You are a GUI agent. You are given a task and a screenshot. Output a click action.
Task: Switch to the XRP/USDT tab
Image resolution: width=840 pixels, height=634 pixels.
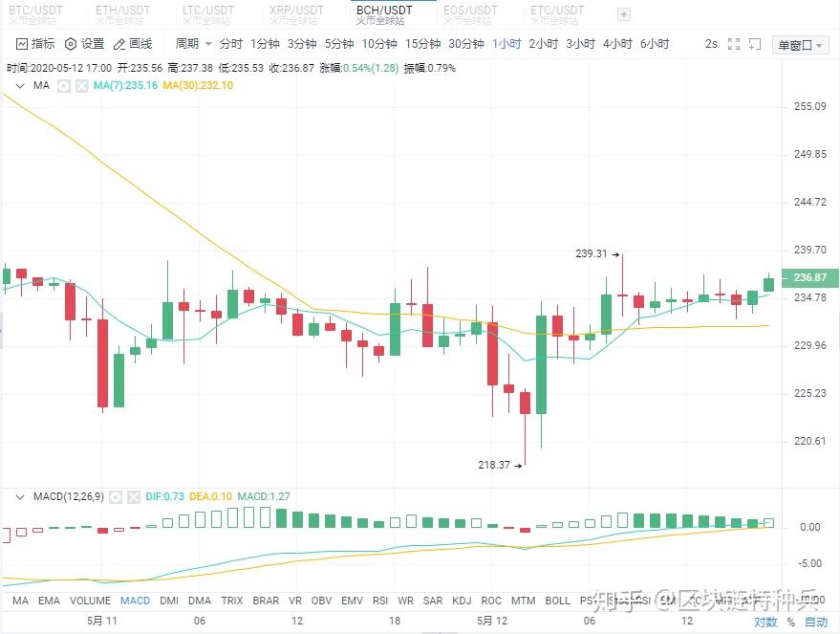[x=296, y=14]
